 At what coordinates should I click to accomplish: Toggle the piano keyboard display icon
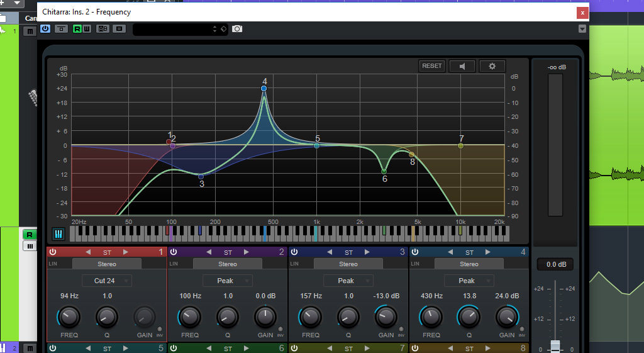pyautogui.click(x=58, y=234)
